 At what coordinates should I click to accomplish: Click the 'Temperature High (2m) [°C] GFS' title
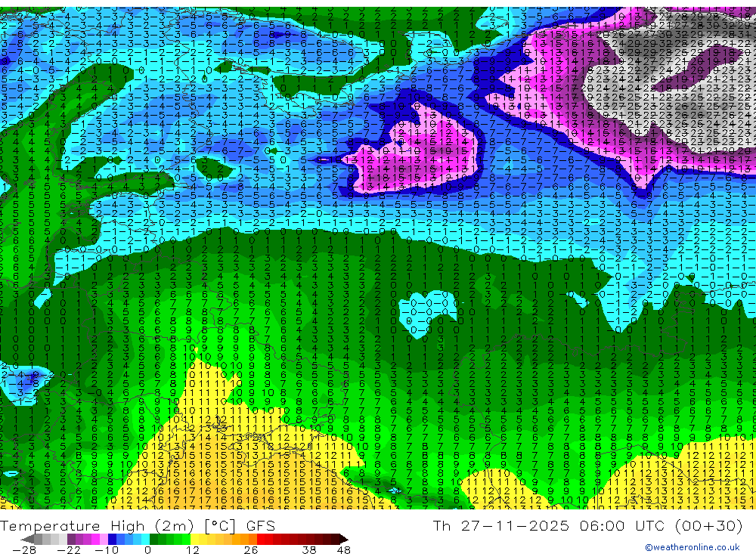[x=138, y=525]
